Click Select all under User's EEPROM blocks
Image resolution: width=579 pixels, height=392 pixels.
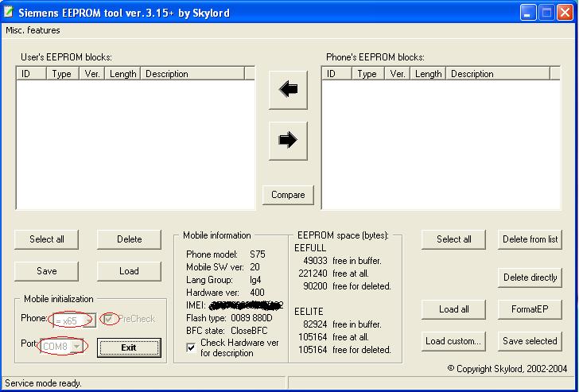[46, 239]
